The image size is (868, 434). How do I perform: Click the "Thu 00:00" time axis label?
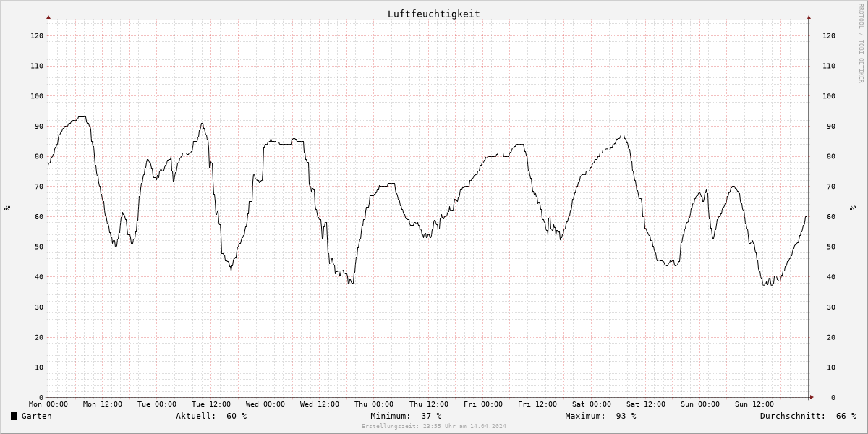[x=374, y=404]
